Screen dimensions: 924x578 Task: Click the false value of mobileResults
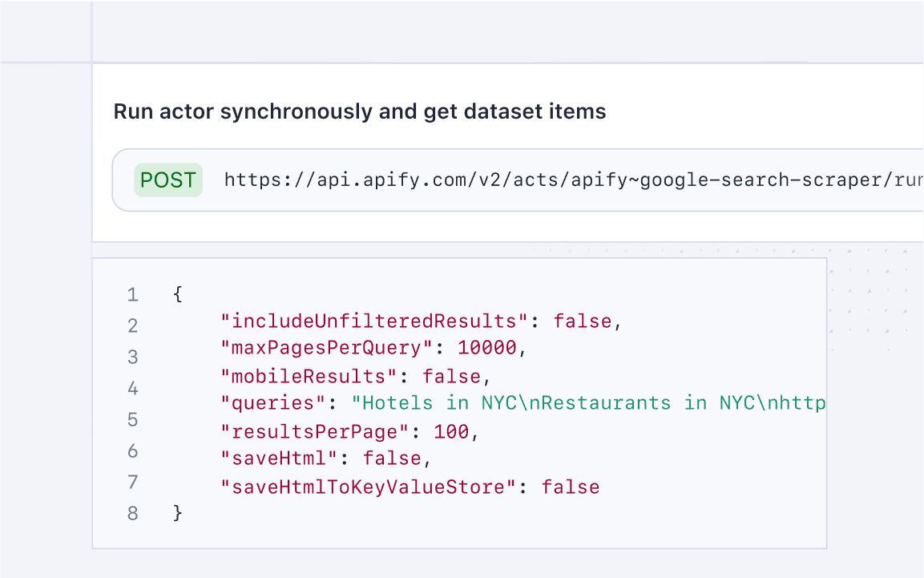coord(451,377)
